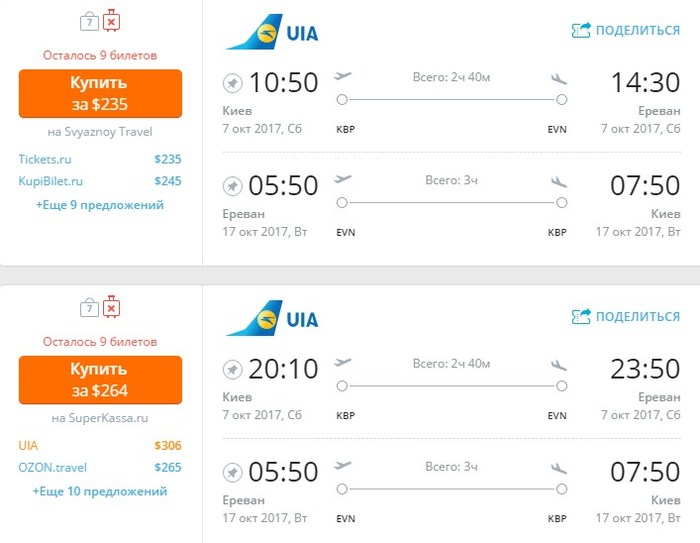Pin first card's 05:50 Yerevan return flight
This screenshot has width=700, height=543.
(x=233, y=186)
